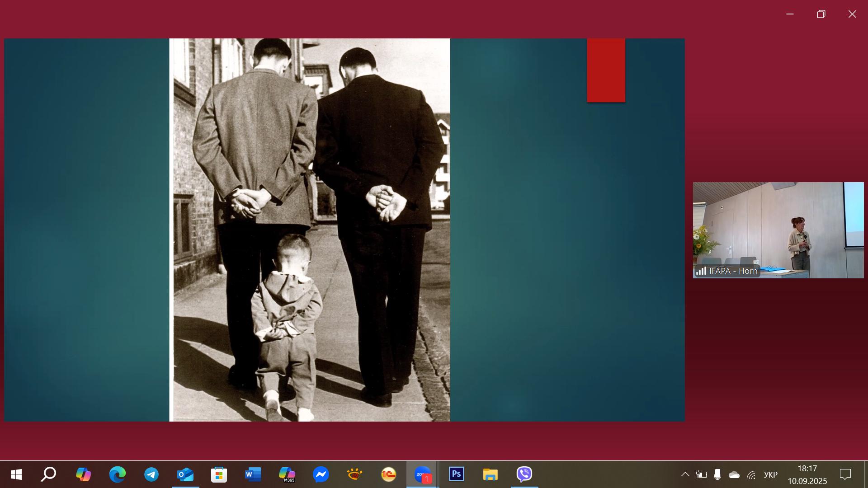868x488 pixels.
Task: Open Outlook from the taskbar
Action: [185, 474]
